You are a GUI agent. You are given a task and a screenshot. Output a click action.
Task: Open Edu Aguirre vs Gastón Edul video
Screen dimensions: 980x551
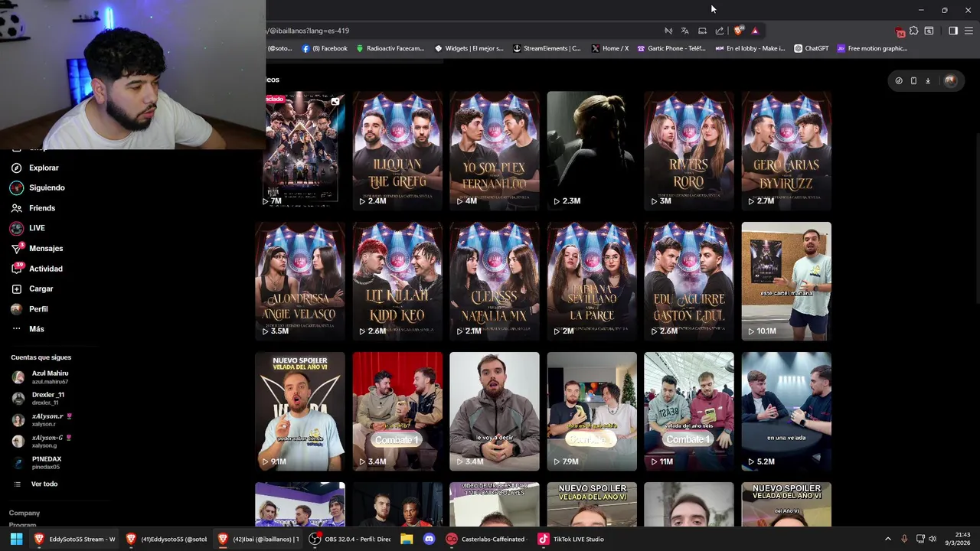tap(689, 281)
